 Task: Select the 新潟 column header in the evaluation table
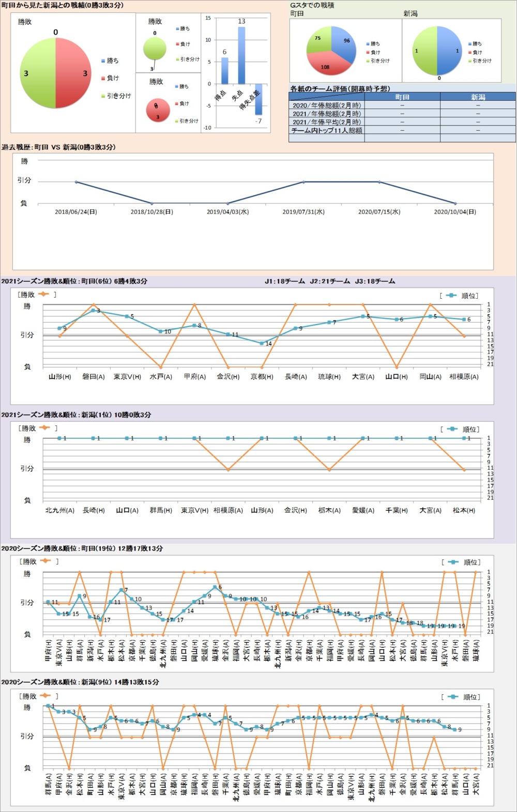tap(478, 97)
